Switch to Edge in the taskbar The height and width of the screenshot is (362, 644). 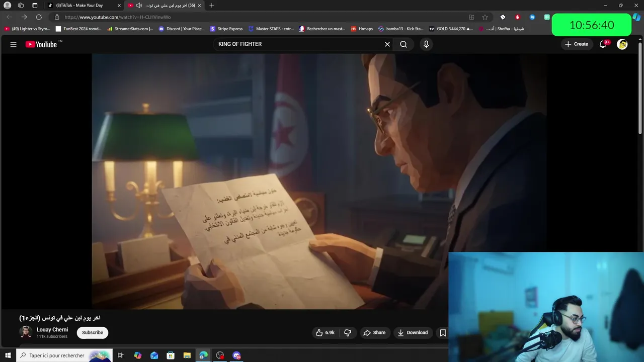[x=203, y=355]
